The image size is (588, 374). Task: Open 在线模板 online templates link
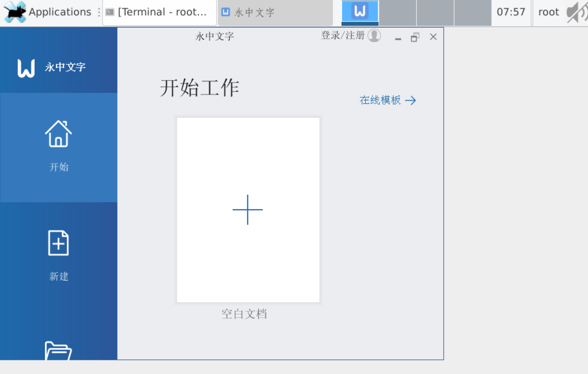380,100
